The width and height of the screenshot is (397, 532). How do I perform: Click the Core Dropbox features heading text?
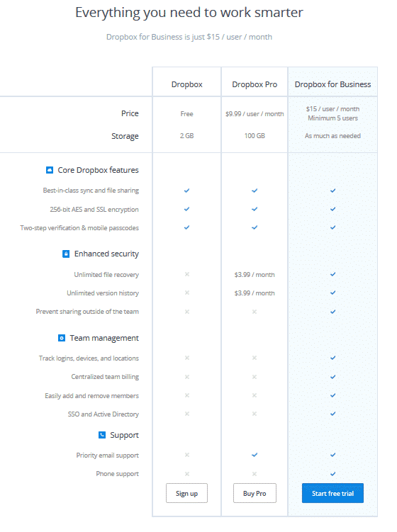coord(98,170)
